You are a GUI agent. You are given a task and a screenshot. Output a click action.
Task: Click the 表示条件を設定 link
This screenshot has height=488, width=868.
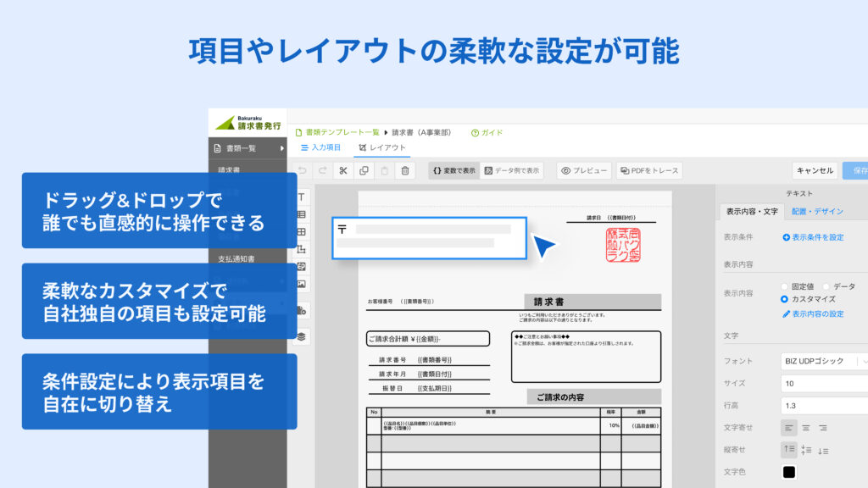(x=813, y=237)
